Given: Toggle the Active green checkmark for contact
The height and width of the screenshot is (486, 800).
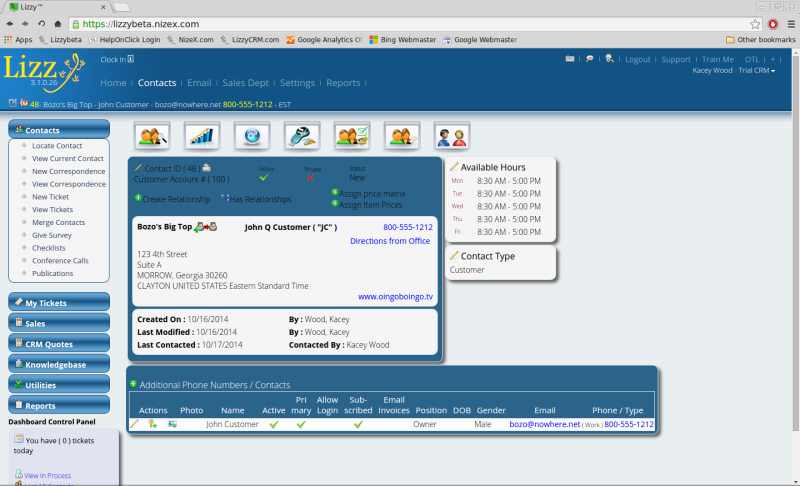Looking at the screenshot, I should [265, 178].
